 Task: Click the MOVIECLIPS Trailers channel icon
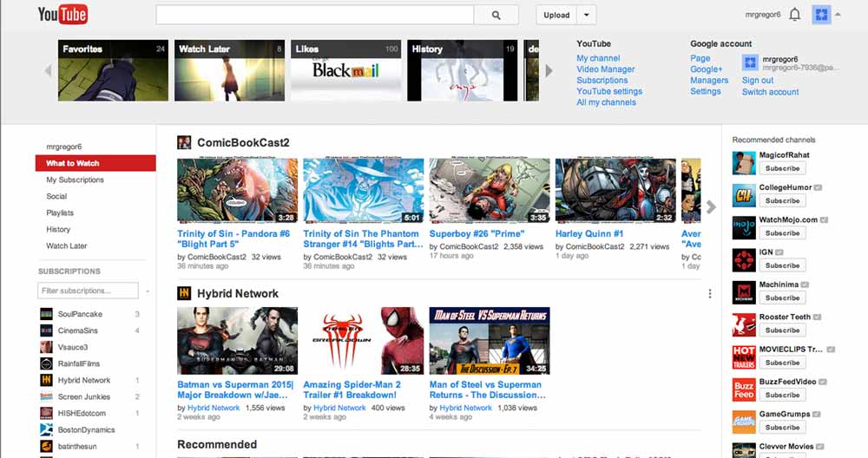pyautogui.click(x=744, y=357)
